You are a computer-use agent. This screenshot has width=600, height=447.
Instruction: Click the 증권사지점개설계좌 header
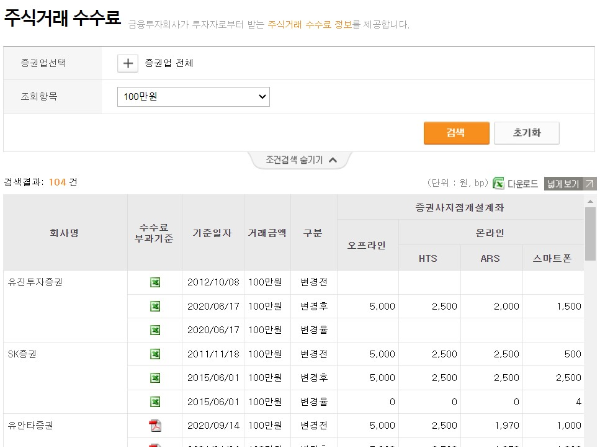point(460,207)
